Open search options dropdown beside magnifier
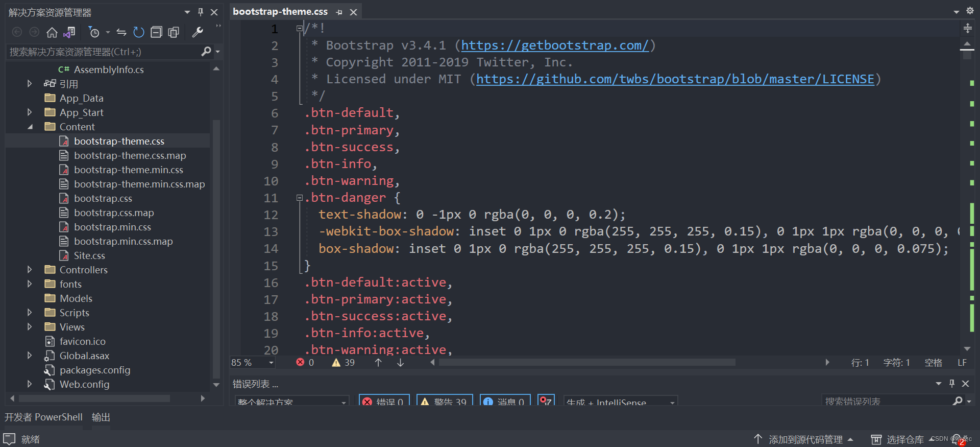 pos(218,52)
